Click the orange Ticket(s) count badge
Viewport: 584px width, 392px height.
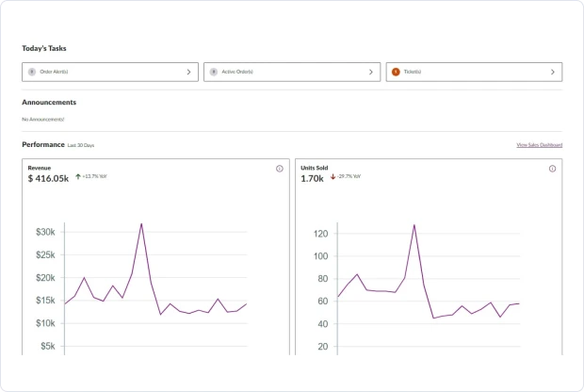396,72
